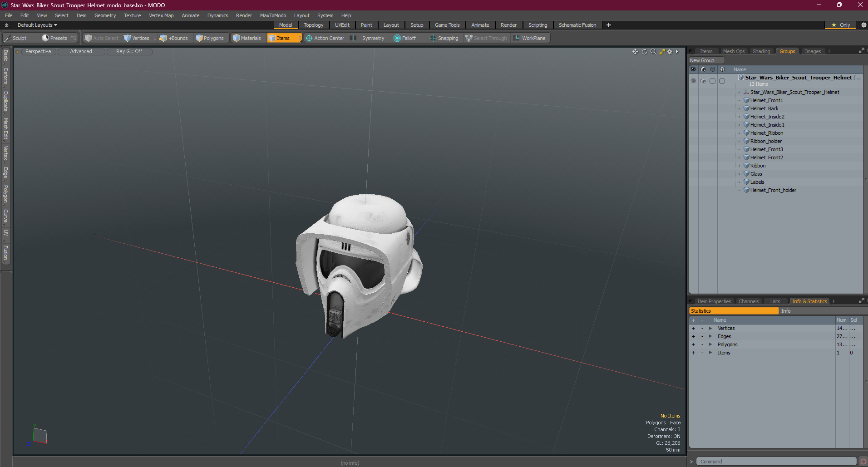Viewport: 868px width, 467px height.
Task: Switch to the Channels tab
Action: coord(749,301)
